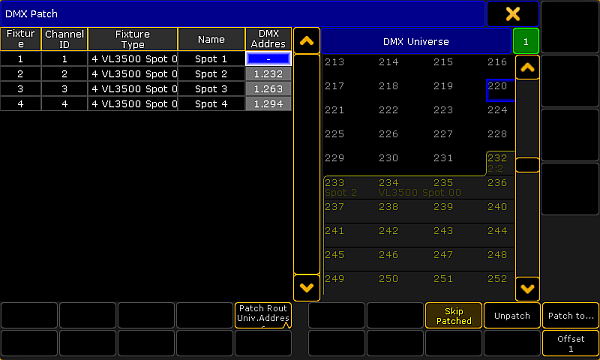Select DMX address 220 in the universe grid
This screenshot has height=360, width=600.
pos(500,90)
